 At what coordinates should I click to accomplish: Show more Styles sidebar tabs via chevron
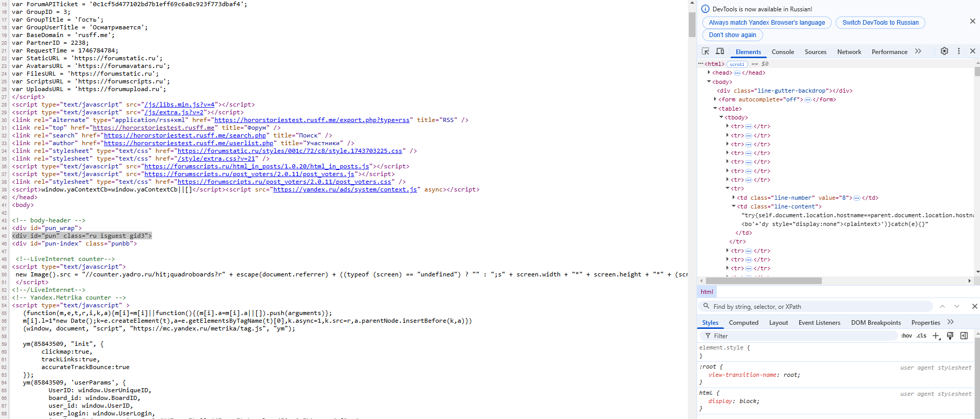950,322
